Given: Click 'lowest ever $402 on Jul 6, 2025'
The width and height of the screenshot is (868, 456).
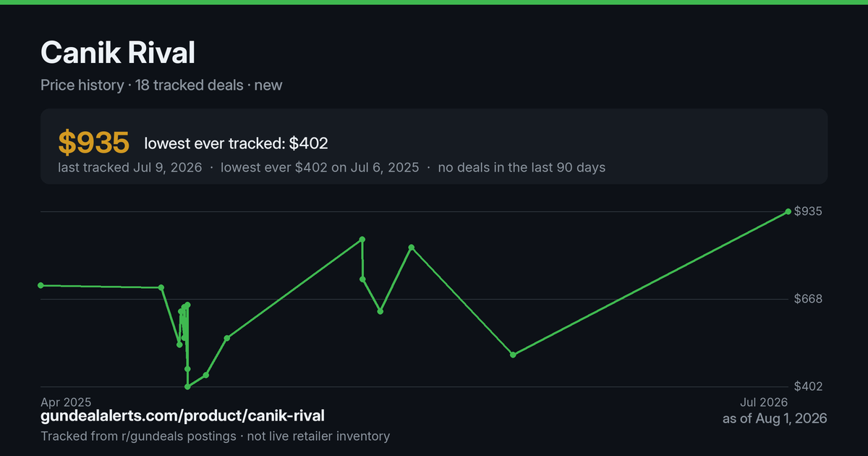Looking at the screenshot, I should click(x=320, y=167).
